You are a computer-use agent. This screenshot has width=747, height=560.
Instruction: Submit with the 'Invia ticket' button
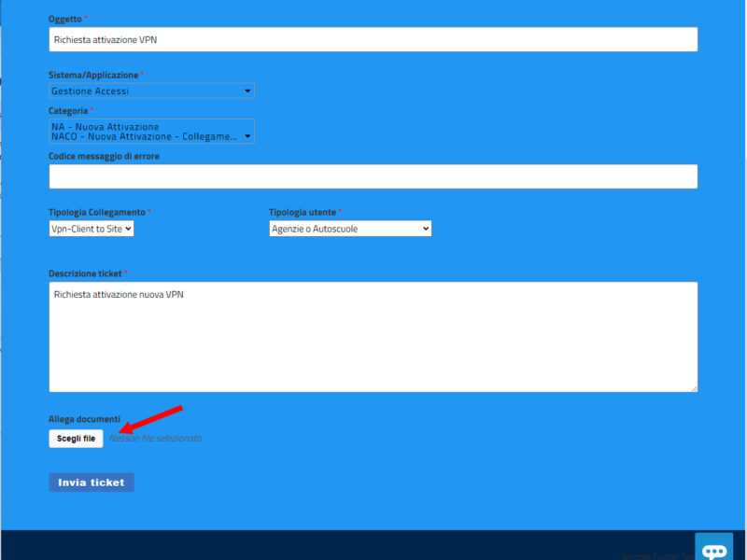92,483
